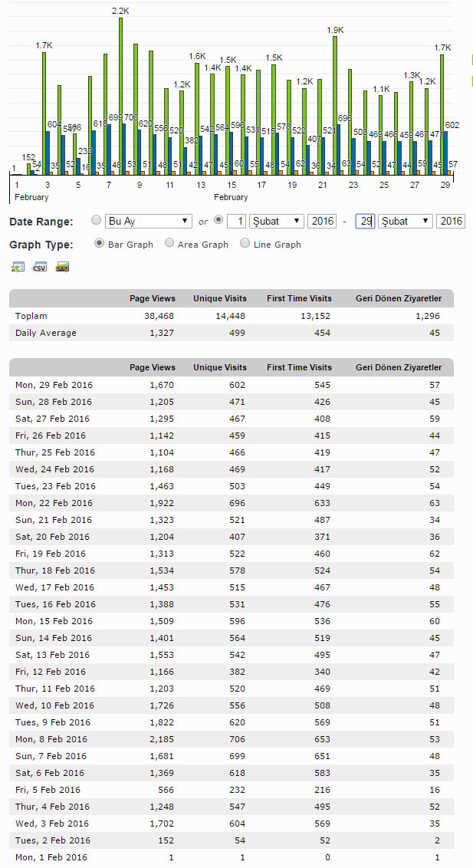Click returning visits 63 for 22 Feb
Image resolution: width=473 pixels, height=868 pixels.
pyautogui.click(x=435, y=503)
